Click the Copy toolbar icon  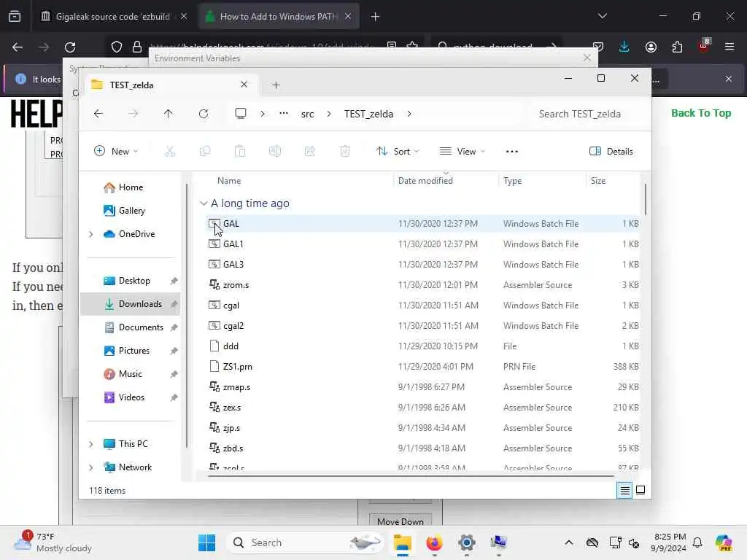coord(205,152)
